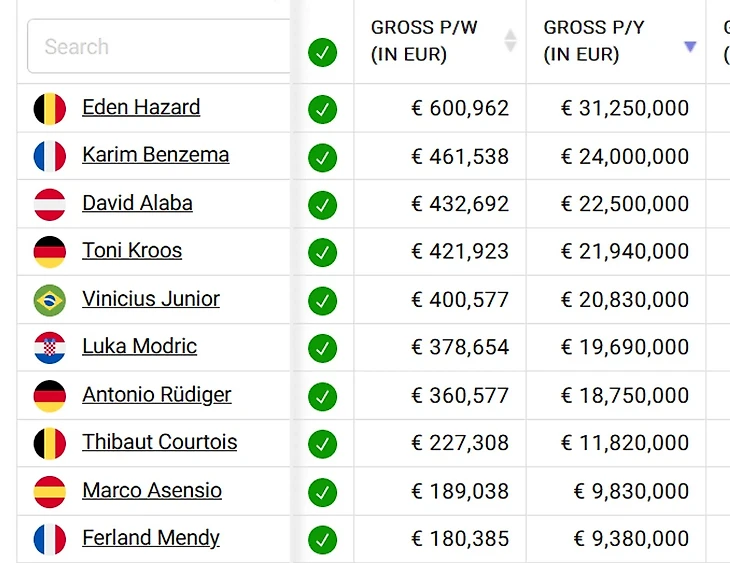The image size is (730, 563).
Task: Click the Germany flag next to Toni Kroos
Action: (49, 252)
